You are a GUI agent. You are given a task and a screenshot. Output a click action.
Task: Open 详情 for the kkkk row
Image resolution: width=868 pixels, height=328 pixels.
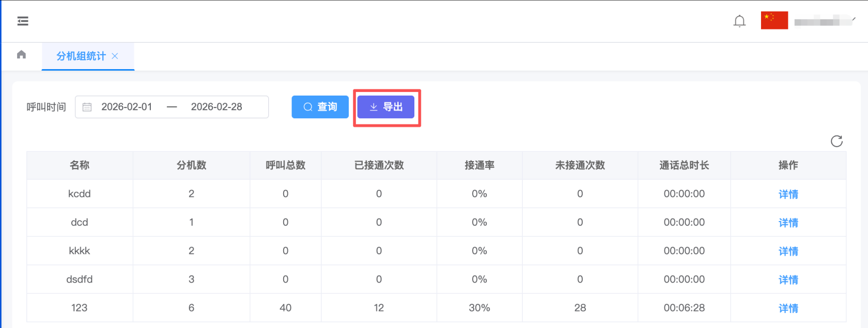tap(788, 251)
